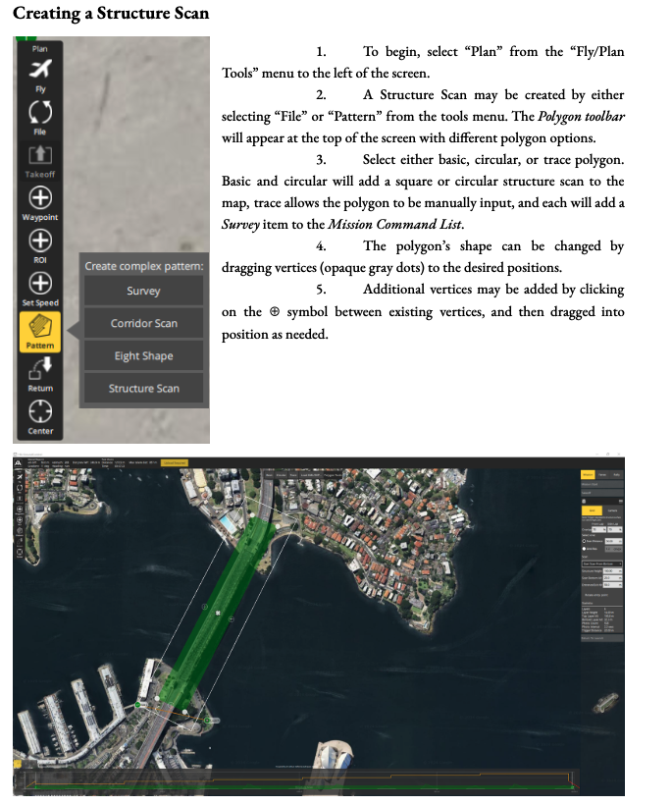Screen dimensions: 672x805
Task: Select the Waypoint tool in enlarged toolbar
Action: 40,197
